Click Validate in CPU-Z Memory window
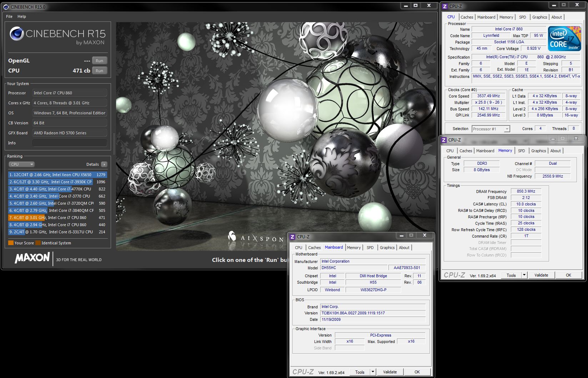 (x=541, y=275)
